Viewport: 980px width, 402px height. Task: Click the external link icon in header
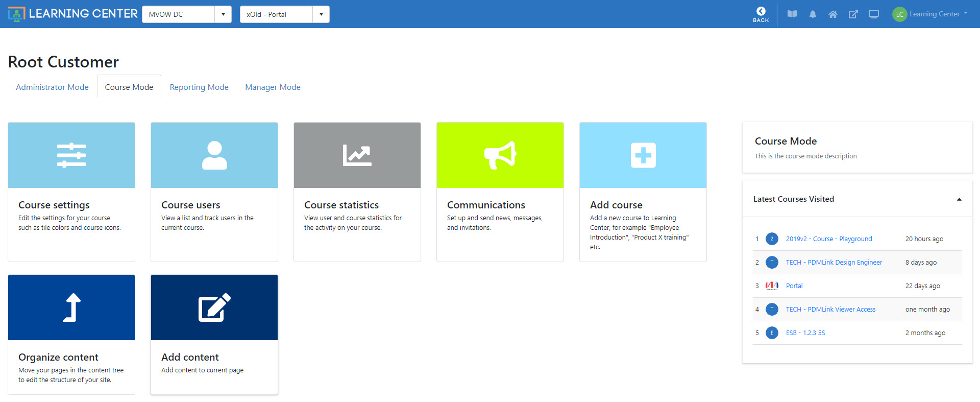[853, 14]
